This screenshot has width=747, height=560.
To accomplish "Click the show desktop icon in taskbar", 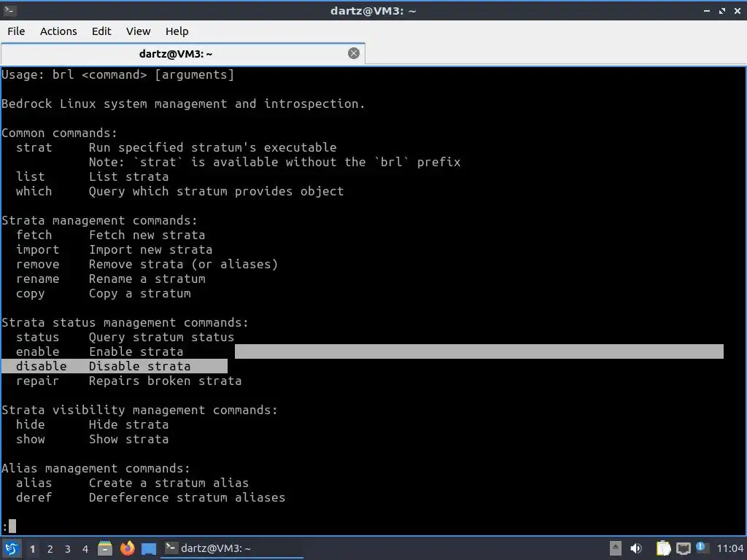I will (149, 549).
